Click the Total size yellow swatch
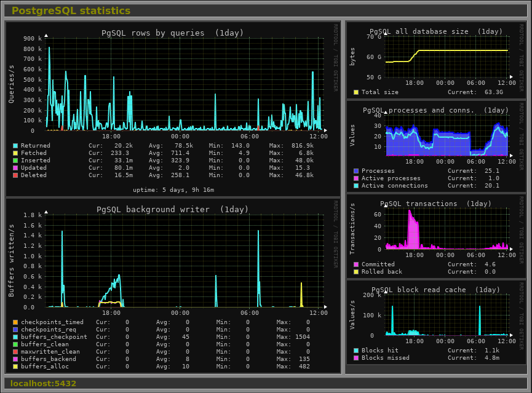532x393 pixels. (x=356, y=92)
